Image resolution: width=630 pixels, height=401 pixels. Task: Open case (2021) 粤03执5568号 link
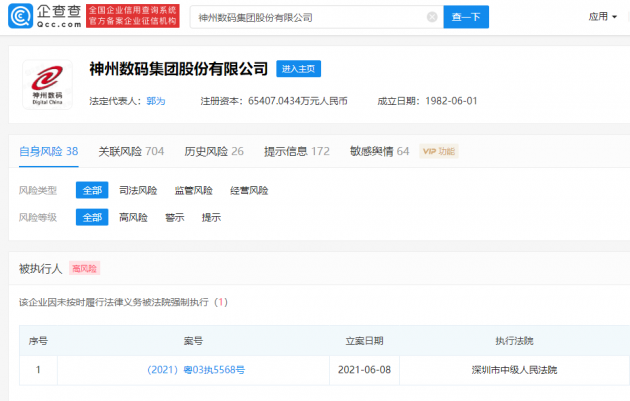(196, 370)
